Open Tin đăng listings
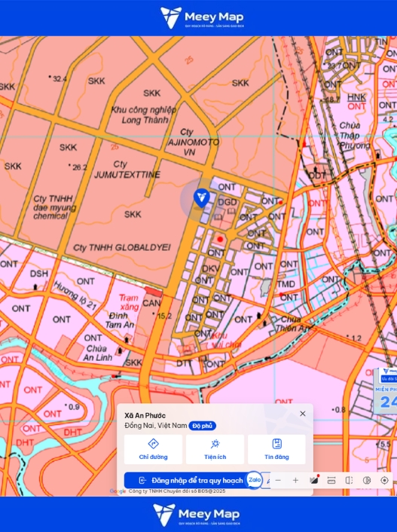This screenshot has height=532, width=397. click(276, 449)
